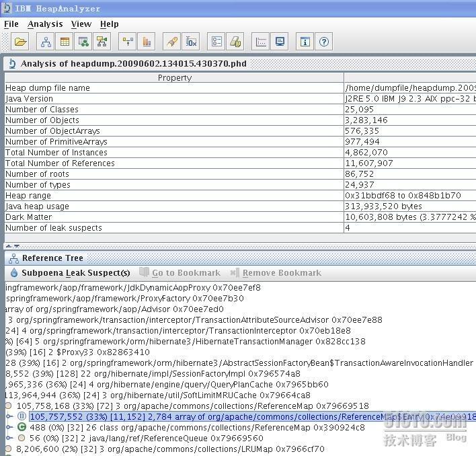Select JdkDynamicAopProxy 0x70ee7ef8 row
Image resolution: width=476 pixels, height=456 pixels.
coord(133,287)
